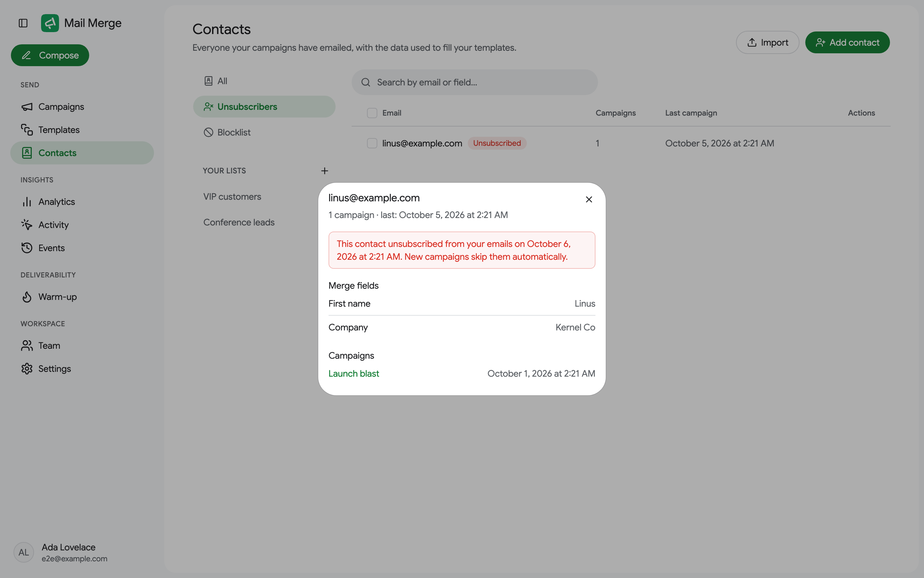Focus the Search by email field
The image size is (924, 578).
(x=475, y=82)
